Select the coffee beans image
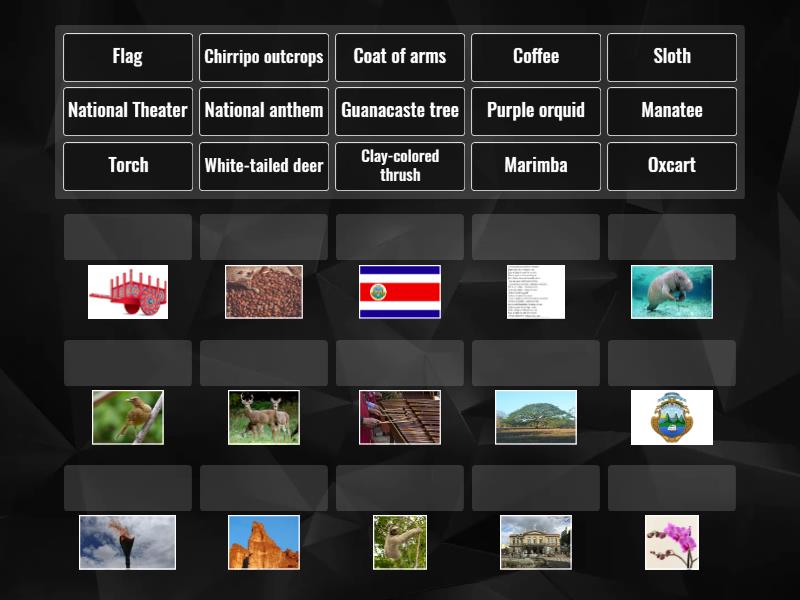Viewport: 800px width, 600px height. click(263, 291)
